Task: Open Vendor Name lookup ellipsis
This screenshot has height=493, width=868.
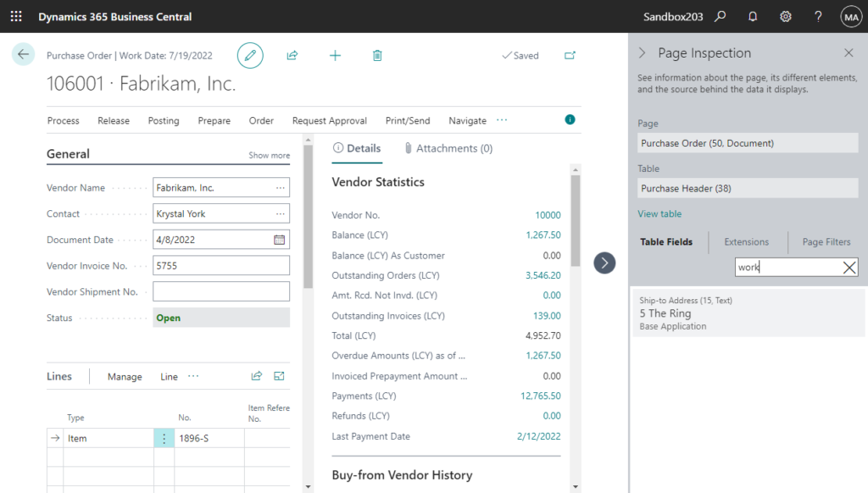Action: click(x=280, y=188)
